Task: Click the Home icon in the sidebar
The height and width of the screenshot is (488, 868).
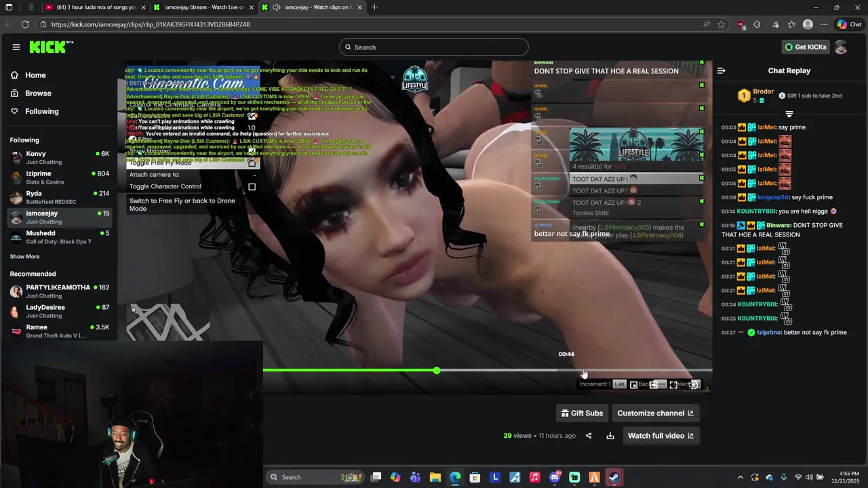Action: pyautogui.click(x=15, y=75)
